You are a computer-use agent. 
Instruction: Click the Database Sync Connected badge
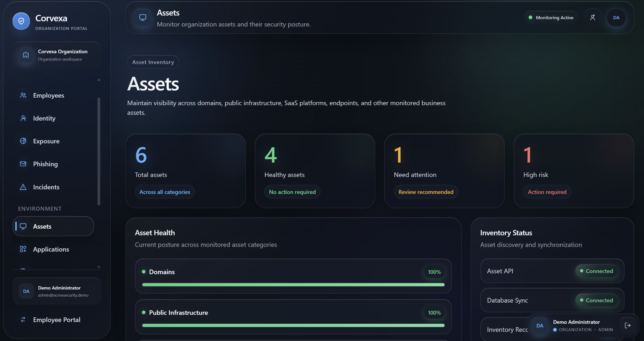(x=597, y=300)
